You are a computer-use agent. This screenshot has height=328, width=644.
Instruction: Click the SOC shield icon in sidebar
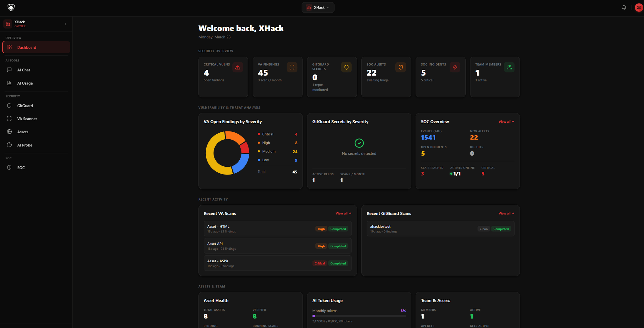[x=9, y=168]
